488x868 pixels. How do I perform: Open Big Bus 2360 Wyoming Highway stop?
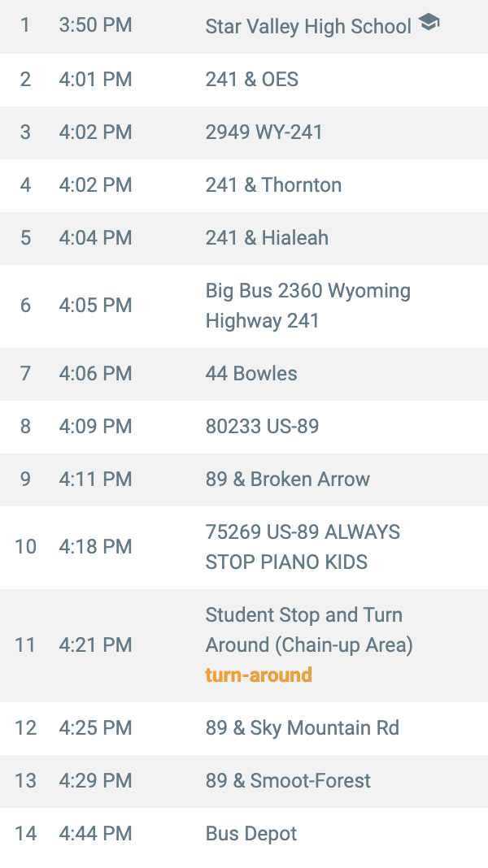click(x=307, y=306)
